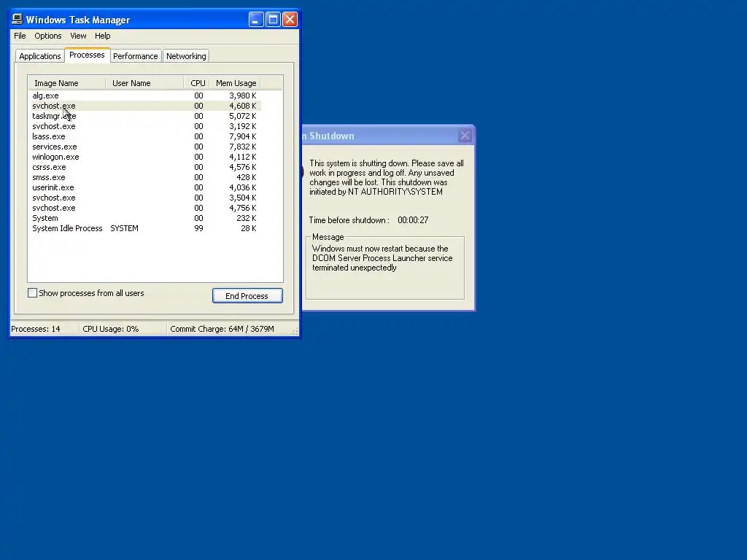Image resolution: width=747 pixels, height=560 pixels.
Task: Click the SYSTEM user name cell
Action: coord(124,228)
